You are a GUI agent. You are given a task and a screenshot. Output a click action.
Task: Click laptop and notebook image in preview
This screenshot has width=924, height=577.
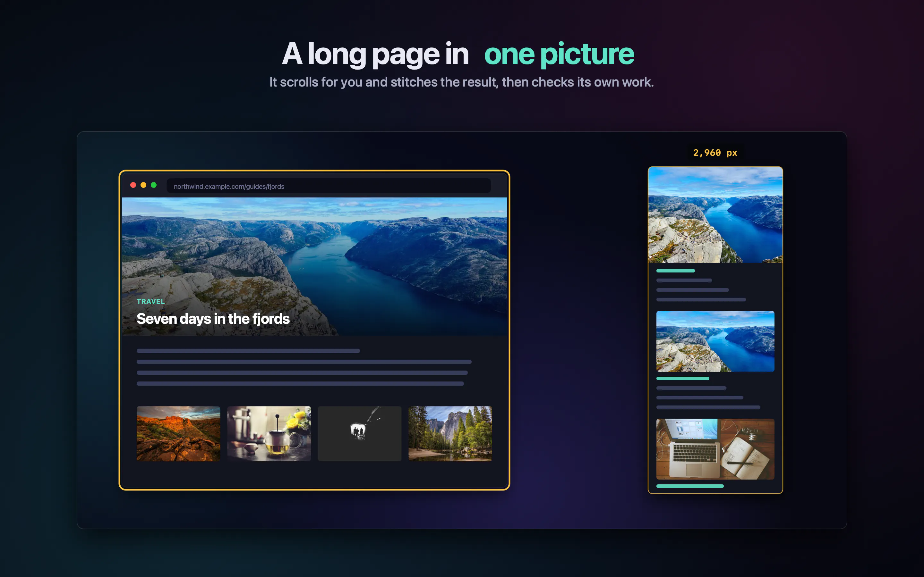pos(715,449)
